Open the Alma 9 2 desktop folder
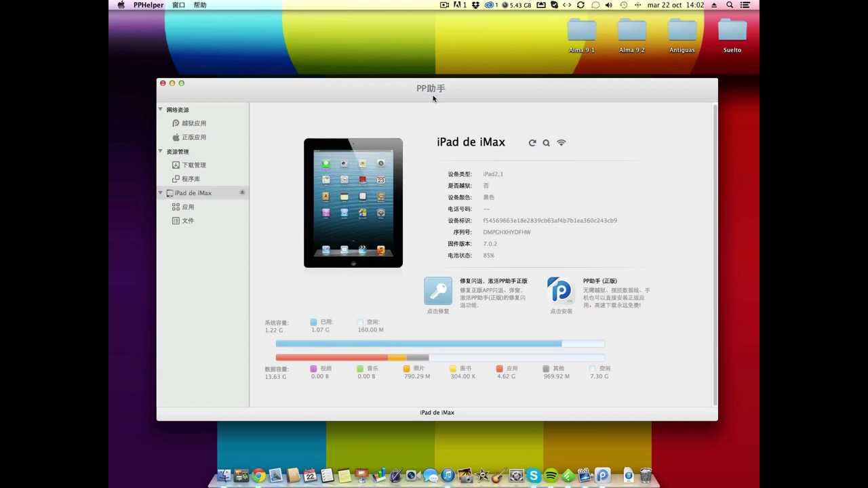The width and height of the screenshot is (868, 488). [x=632, y=35]
